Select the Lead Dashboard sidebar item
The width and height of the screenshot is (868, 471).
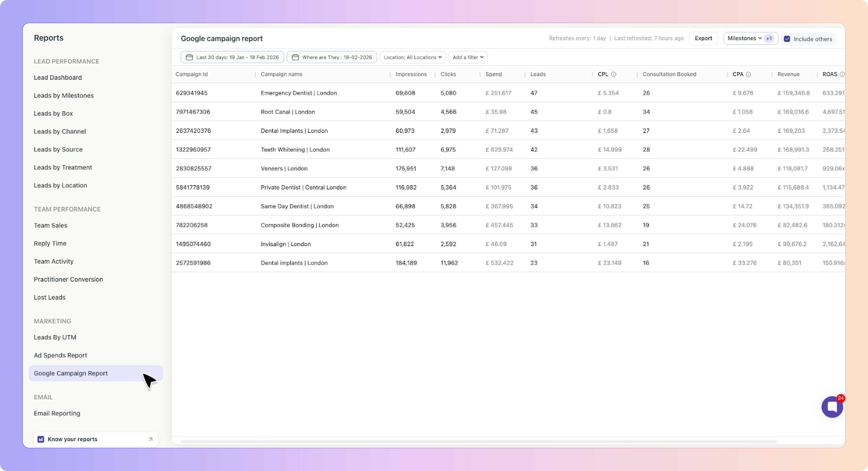coord(58,77)
